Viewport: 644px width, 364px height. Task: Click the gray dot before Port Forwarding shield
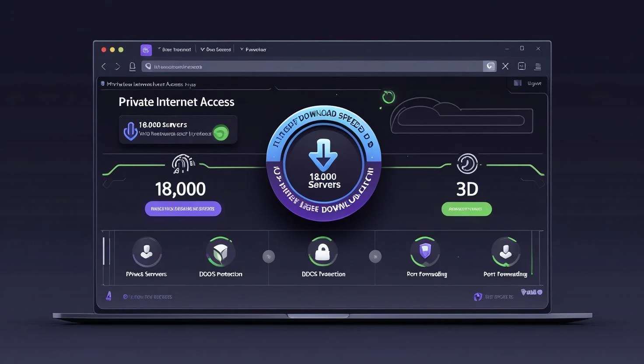click(x=375, y=257)
